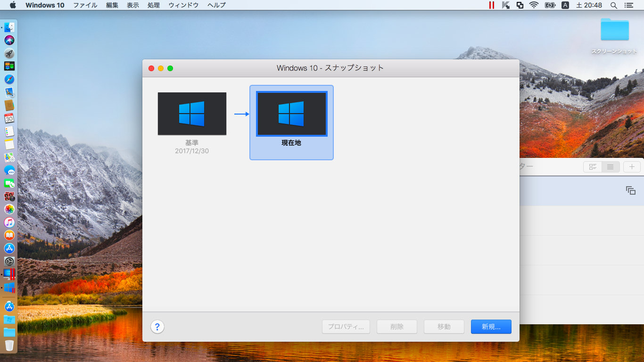
Task: Open Finder from the Dock
Action: tap(9, 27)
